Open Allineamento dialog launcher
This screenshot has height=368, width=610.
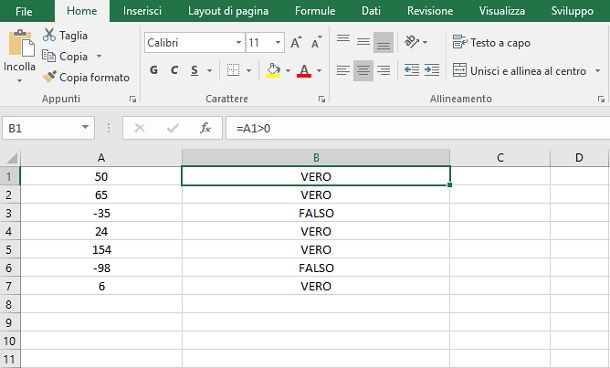(601, 99)
